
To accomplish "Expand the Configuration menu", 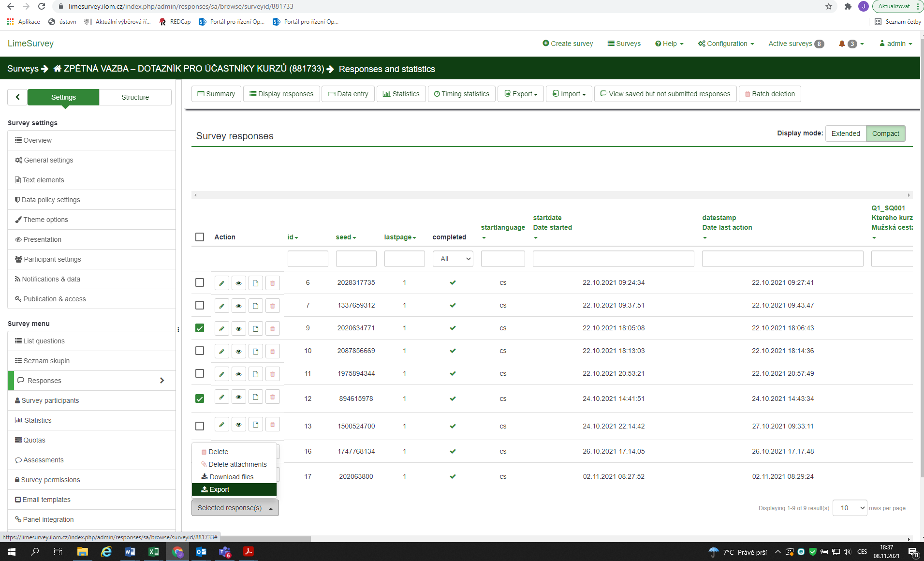I will (726, 44).
